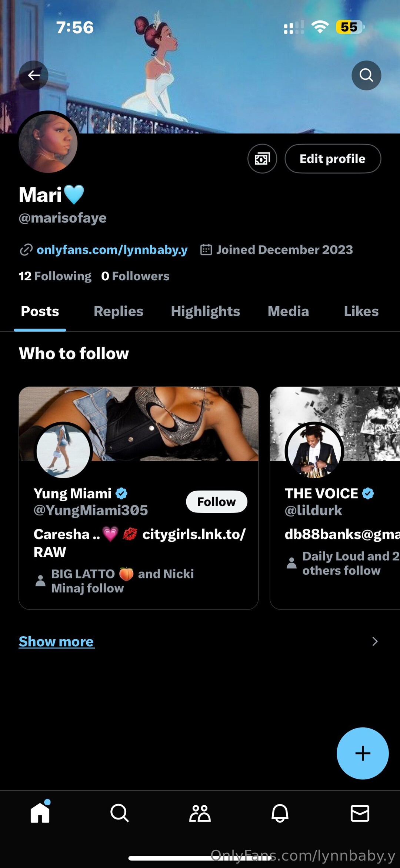
Task: Switch to the Replies tab
Action: [x=119, y=311]
